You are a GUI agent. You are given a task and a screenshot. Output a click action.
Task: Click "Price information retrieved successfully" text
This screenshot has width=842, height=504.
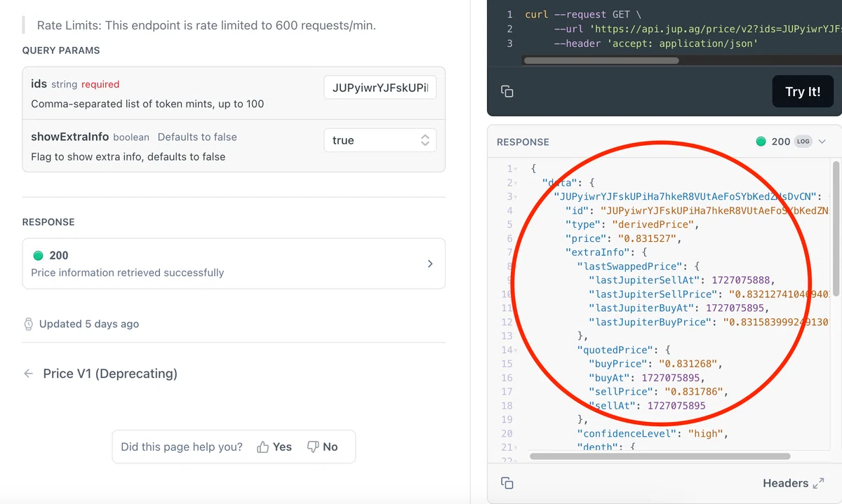pos(128,273)
